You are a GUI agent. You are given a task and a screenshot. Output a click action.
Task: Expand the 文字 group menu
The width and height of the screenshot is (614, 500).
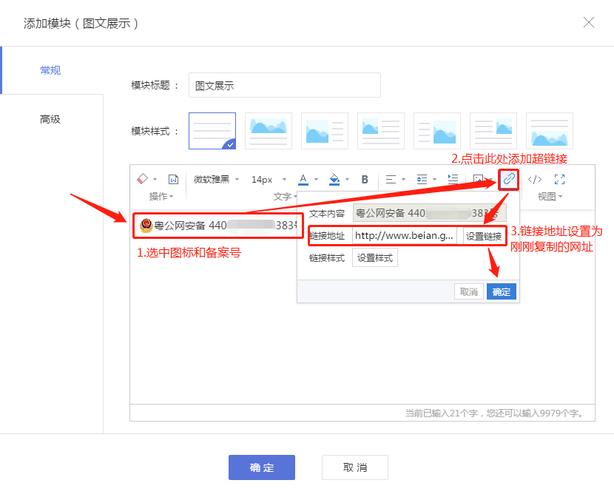[285, 196]
